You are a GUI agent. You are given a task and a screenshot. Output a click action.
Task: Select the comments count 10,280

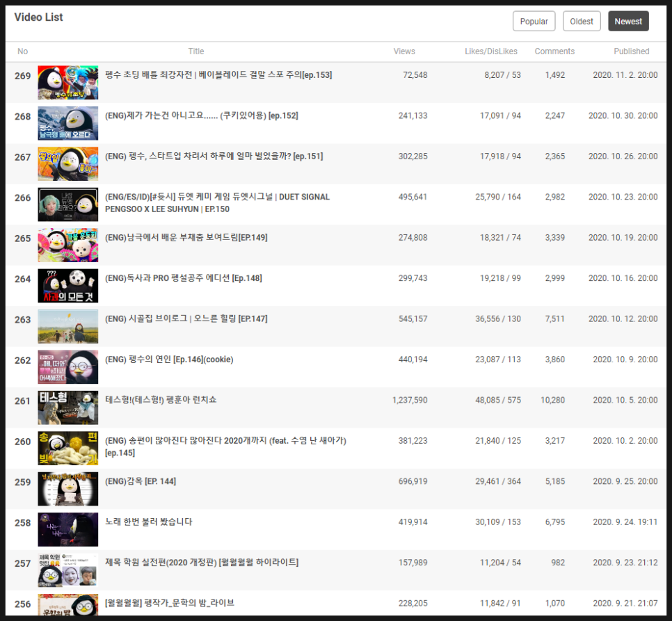tap(552, 400)
